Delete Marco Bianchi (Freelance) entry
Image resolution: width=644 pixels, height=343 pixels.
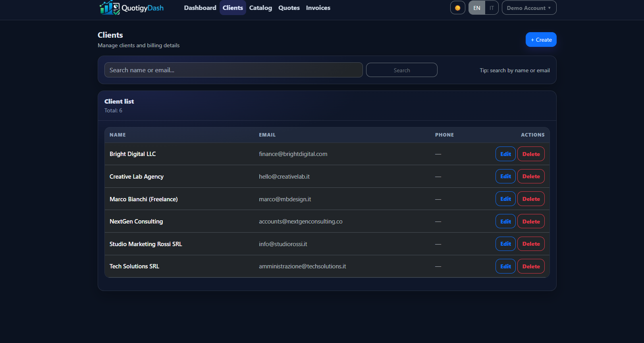(x=531, y=199)
